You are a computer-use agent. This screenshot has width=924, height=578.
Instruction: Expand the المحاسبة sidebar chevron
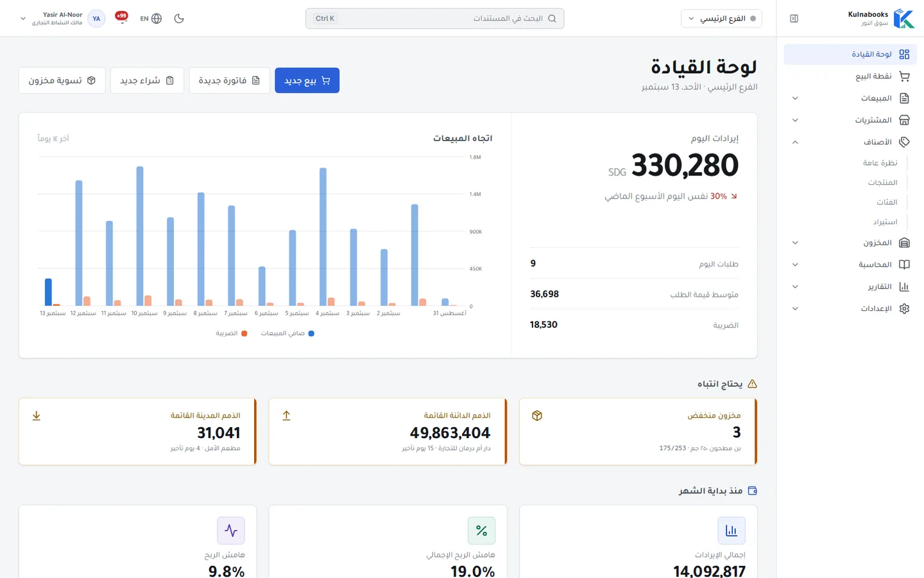(795, 265)
